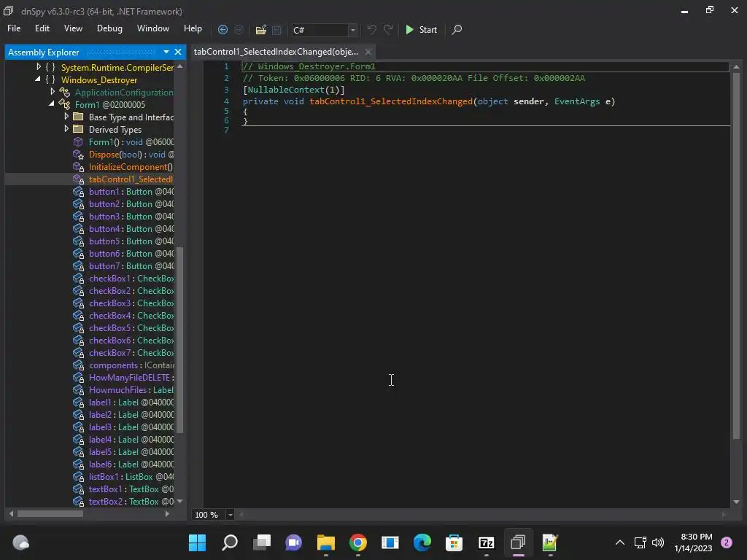Close the tabControl1_SelectedIndexChanged tab
747x560 pixels.
point(368,52)
